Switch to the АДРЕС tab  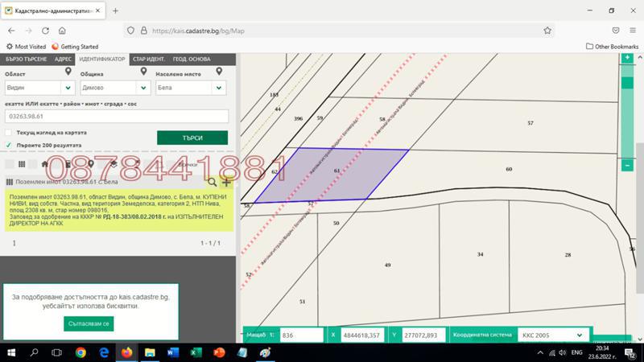point(64,59)
